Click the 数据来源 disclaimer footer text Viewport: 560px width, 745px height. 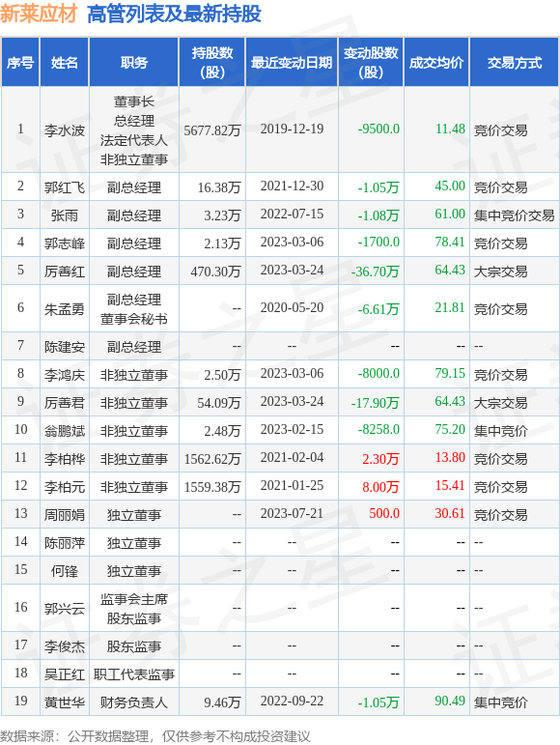click(x=155, y=736)
